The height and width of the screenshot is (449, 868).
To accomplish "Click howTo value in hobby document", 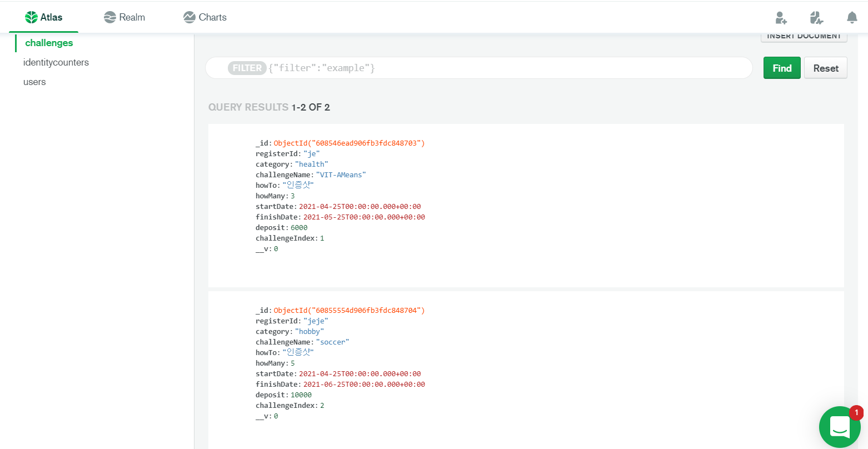I will [298, 352].
